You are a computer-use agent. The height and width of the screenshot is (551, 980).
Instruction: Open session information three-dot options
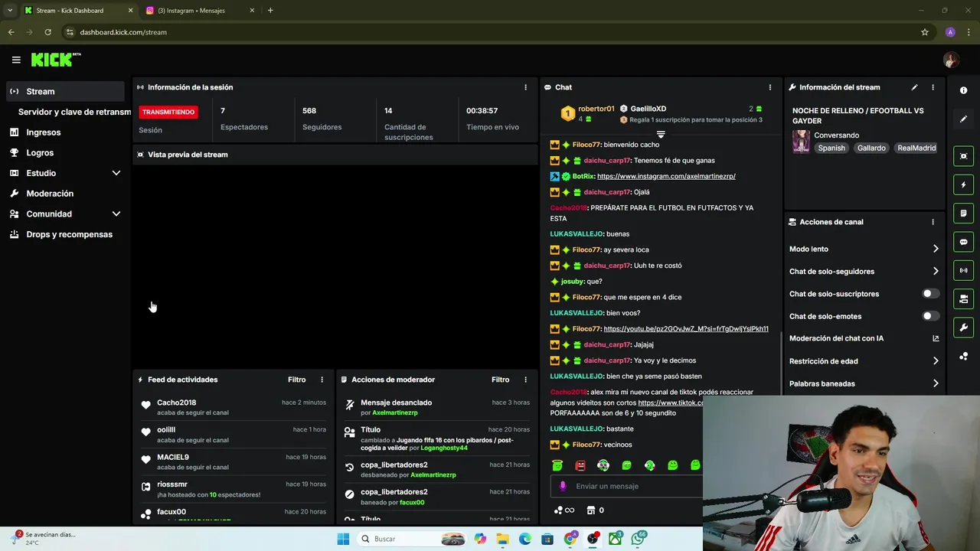tap(525, 87)
